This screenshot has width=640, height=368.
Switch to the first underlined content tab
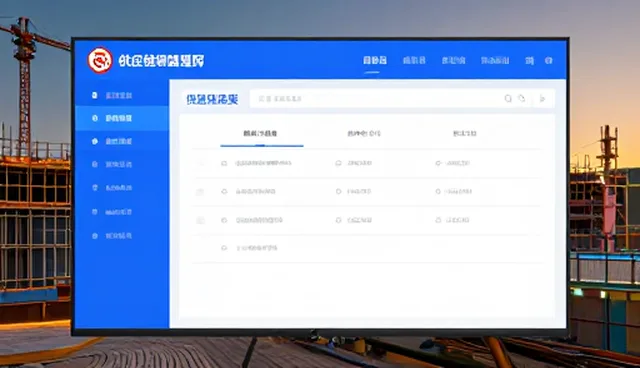point(260,133)
